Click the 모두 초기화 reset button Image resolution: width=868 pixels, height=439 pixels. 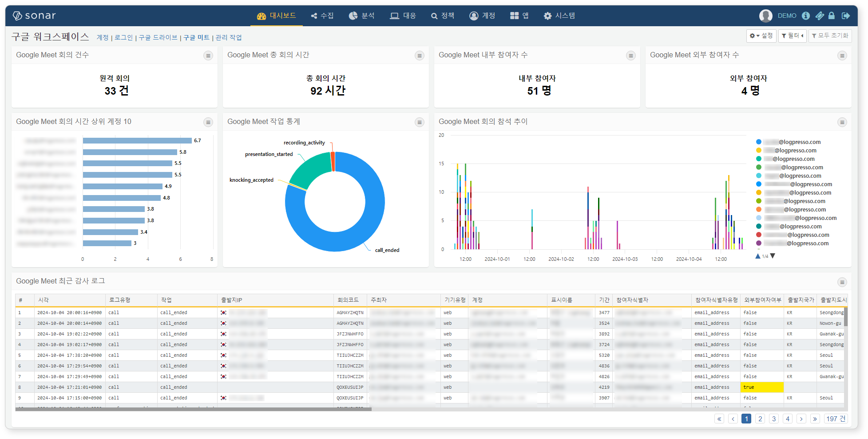830,36
